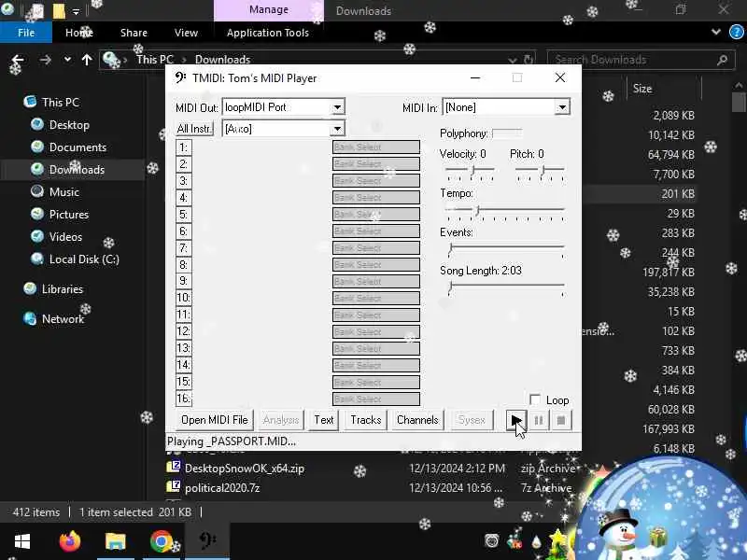Select the DesktopSnowOK_x64.zip file

pos(245,469)
